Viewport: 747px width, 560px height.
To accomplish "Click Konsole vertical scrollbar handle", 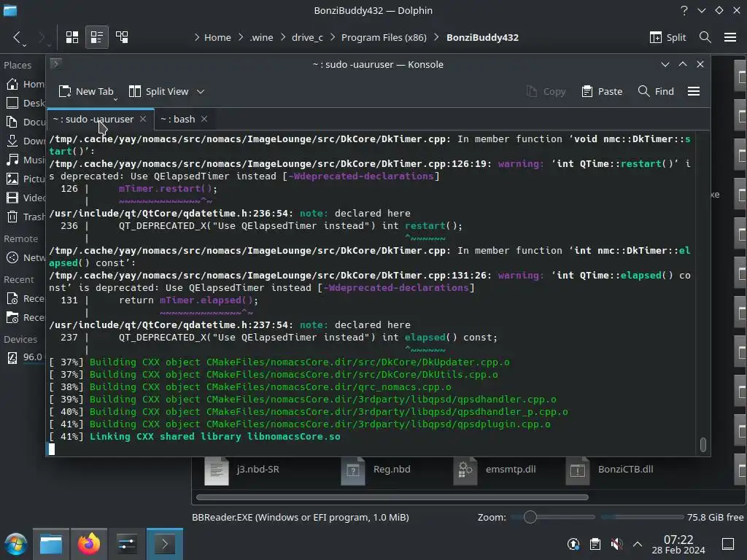I will (703, 444).
